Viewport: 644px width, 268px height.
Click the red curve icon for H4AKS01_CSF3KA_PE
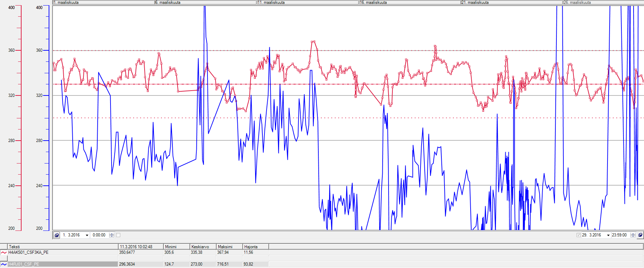click(x=3, y=252)
